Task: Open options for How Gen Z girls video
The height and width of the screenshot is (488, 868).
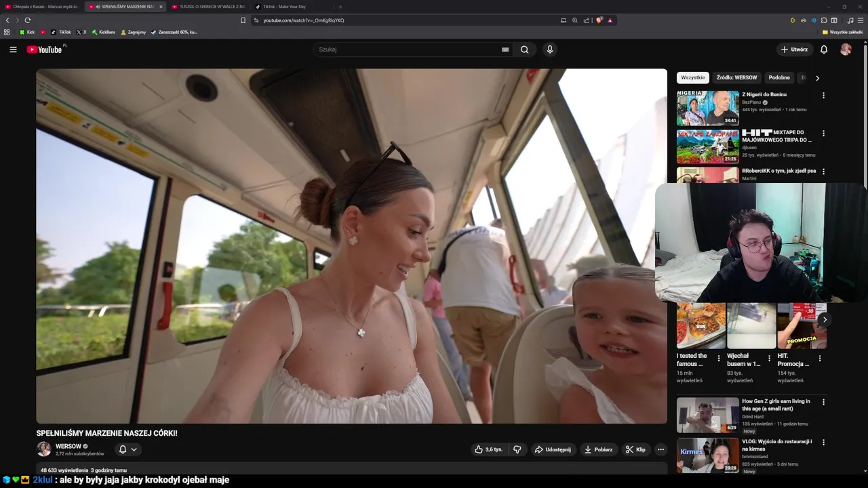Action: [x=824, y=402]
